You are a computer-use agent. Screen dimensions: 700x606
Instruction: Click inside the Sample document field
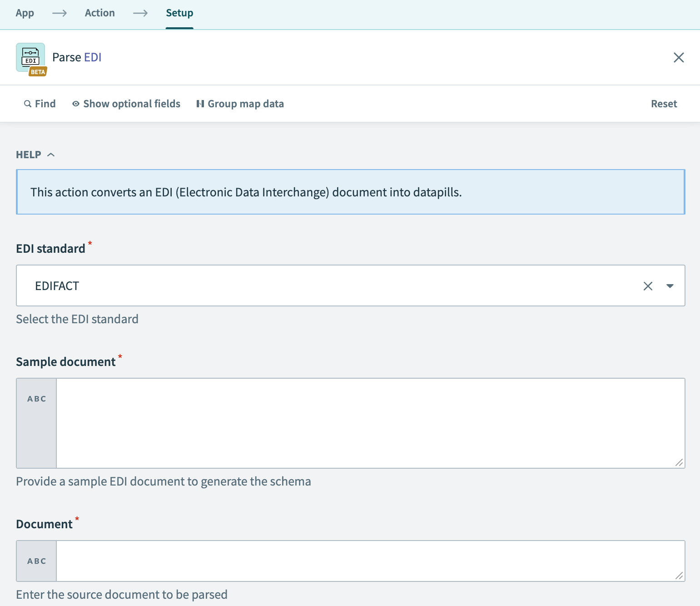point(370,423)
